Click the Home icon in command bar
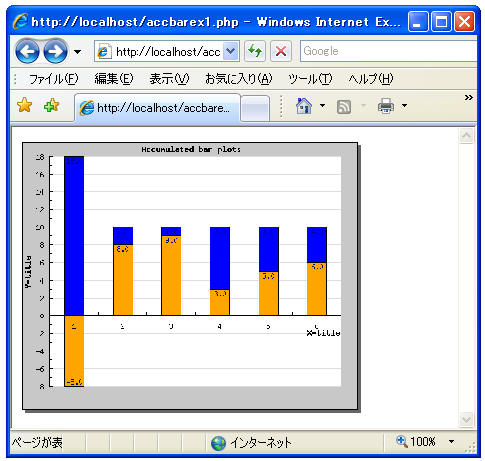This screenshot has height=461, width=485. (x=304, y=106)
